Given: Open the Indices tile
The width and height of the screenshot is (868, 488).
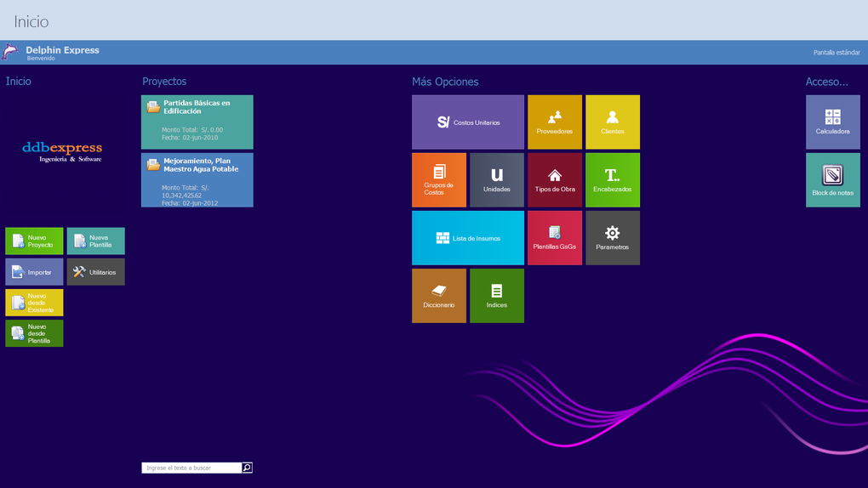Looking at the screenshot, I should coord(497,296).
